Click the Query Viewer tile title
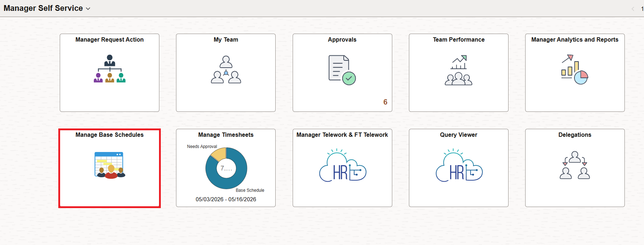 point(459,135)
